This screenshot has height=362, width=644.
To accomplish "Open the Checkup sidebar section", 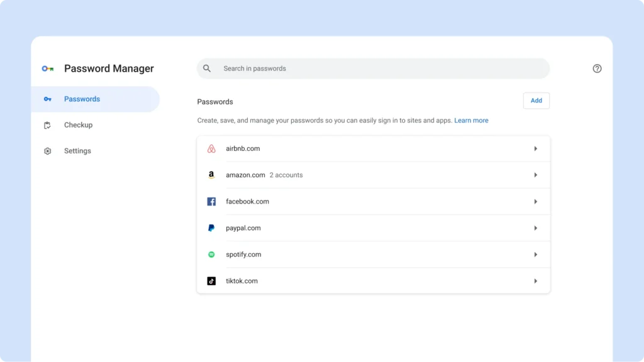I will (96, 125).
